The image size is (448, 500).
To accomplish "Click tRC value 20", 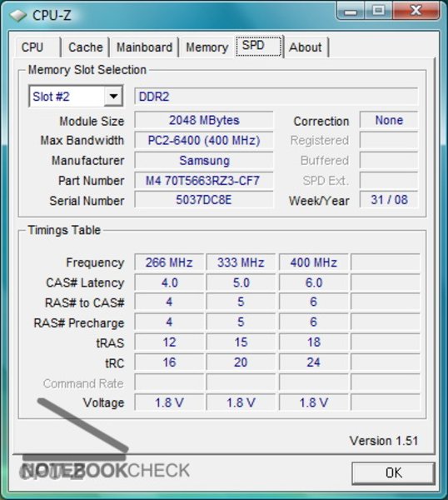I will coord(241,362).
